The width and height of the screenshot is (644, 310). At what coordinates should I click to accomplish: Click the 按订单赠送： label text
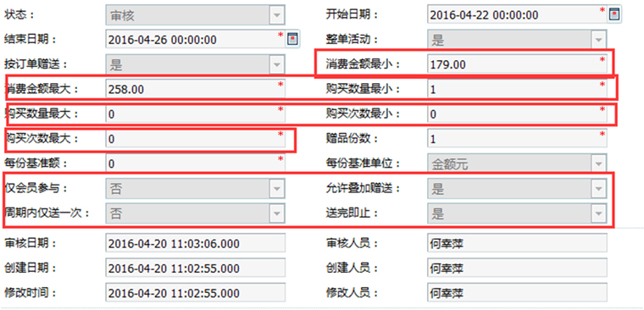pos(36,64)
